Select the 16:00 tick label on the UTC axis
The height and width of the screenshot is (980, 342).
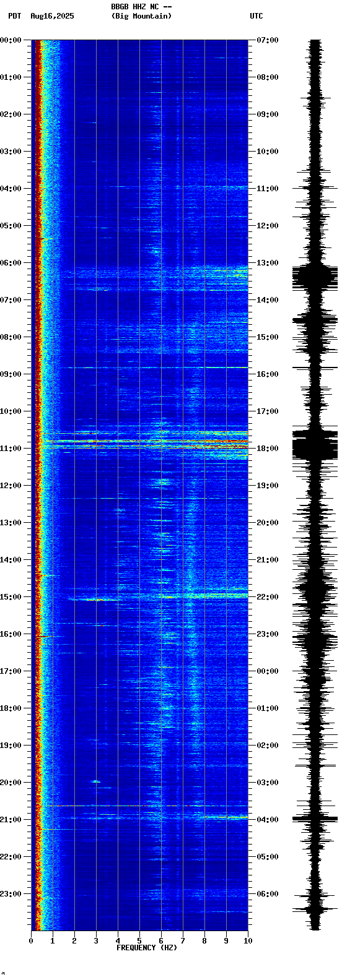268,374
